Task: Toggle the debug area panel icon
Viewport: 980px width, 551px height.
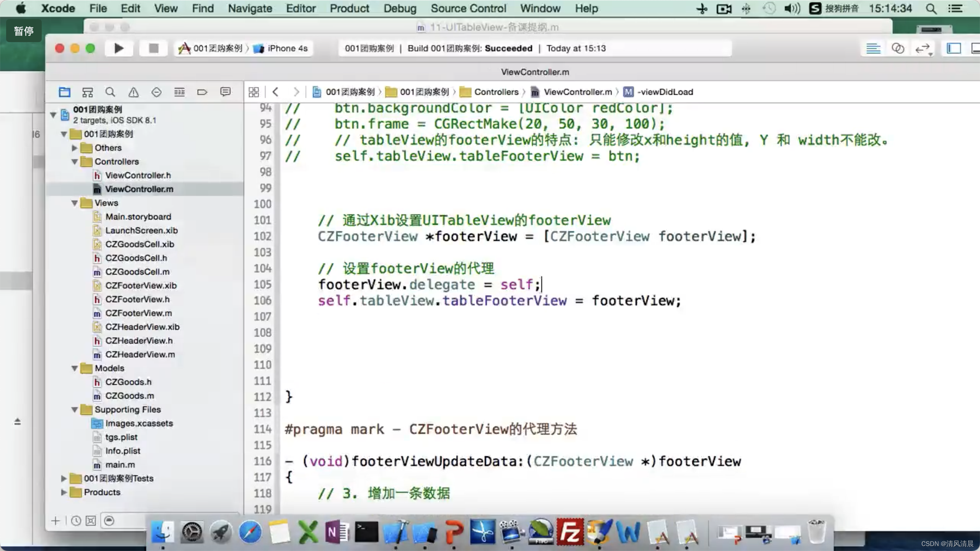Action: click(975, 48)
